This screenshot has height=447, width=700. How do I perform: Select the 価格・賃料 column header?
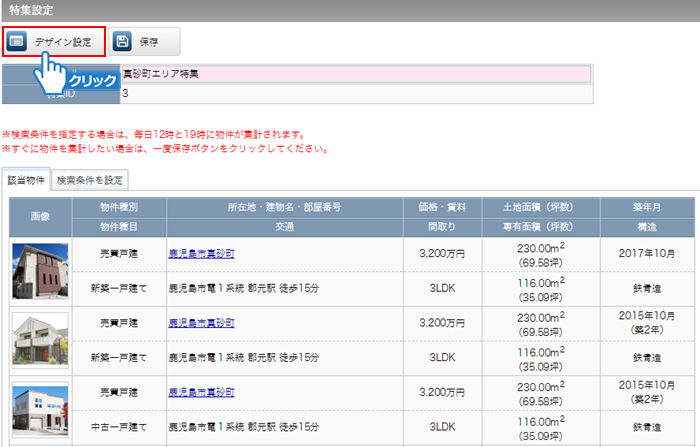pos(441,207)
